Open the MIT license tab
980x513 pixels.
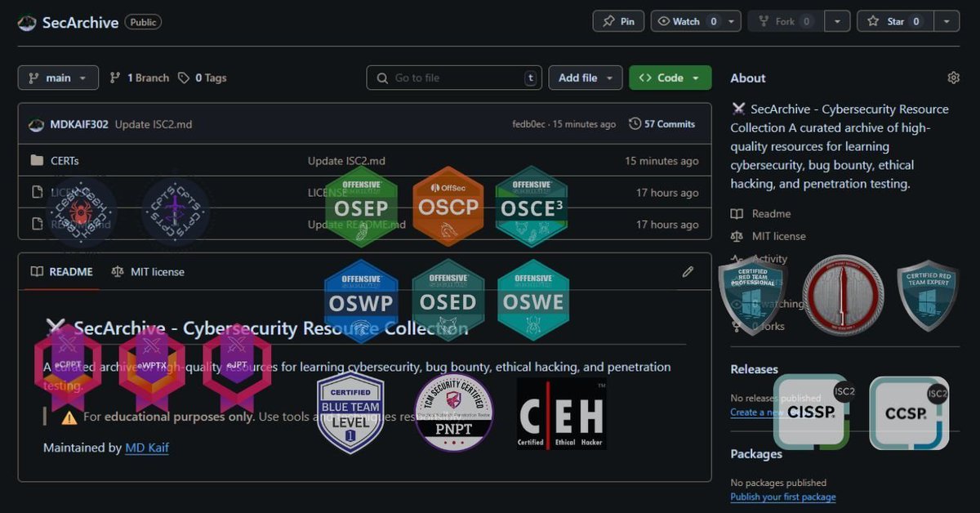(156, 271)
